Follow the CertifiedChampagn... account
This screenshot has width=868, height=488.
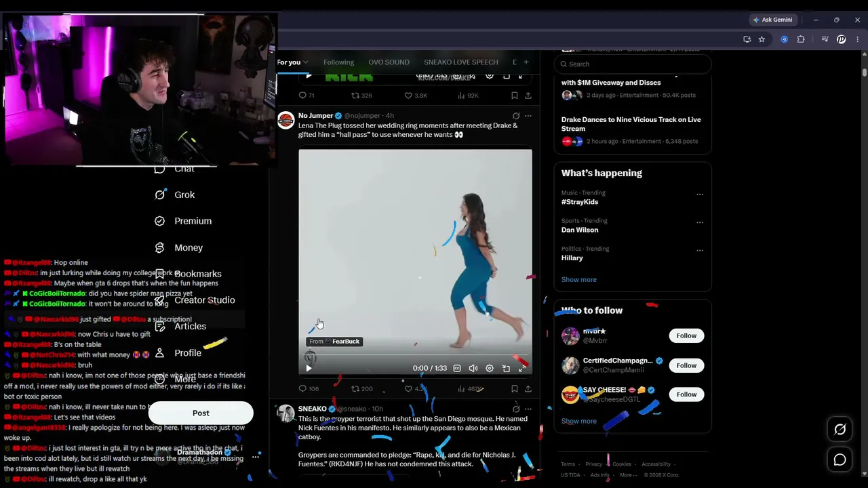(x=686, y=365)
